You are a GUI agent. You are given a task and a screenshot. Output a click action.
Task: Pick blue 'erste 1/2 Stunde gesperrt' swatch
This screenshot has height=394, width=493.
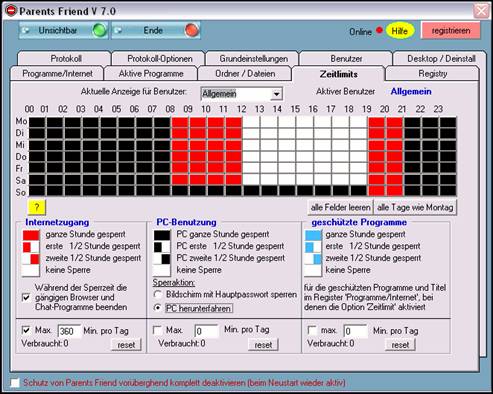click(x=313, y=247)
